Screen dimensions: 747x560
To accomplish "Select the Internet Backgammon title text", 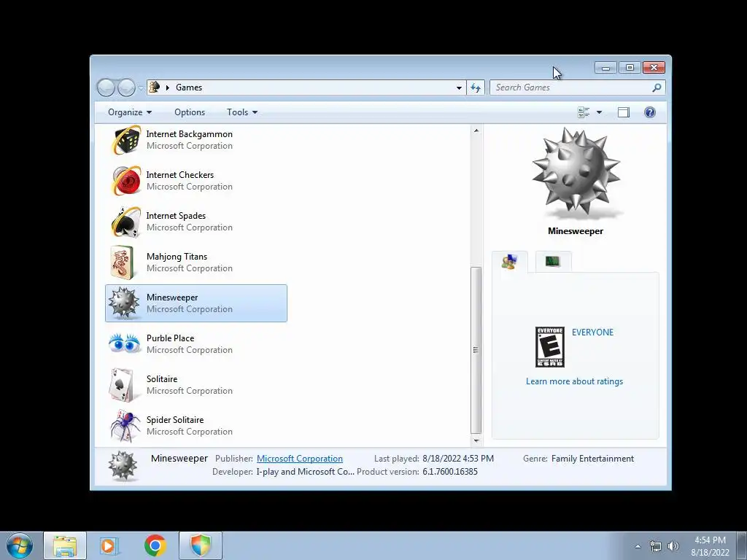I will (x=189, y=134).
